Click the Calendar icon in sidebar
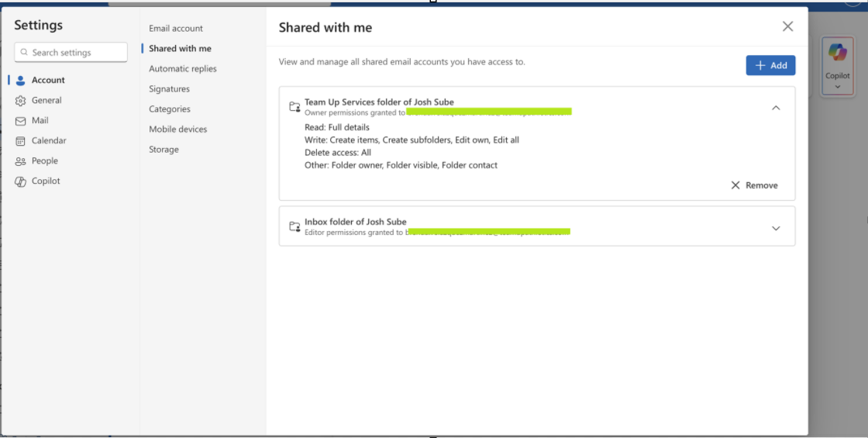Image resolution: width=868 pixels, height=438 pixels. tap(21, 141)
